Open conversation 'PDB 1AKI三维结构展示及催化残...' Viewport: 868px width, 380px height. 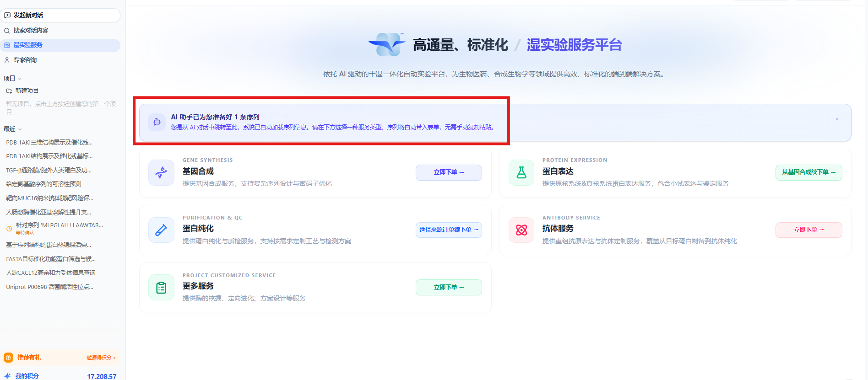click(49, 143)
